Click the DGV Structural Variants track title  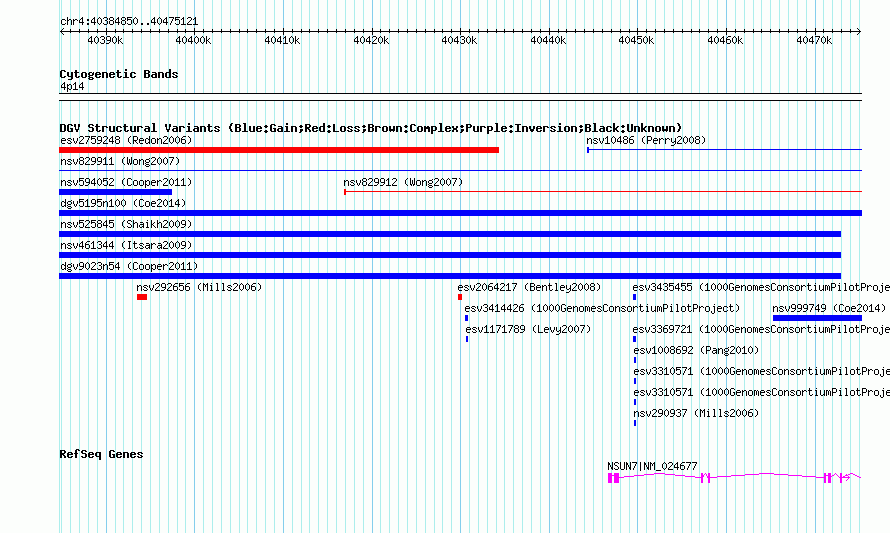pos(371,128)
